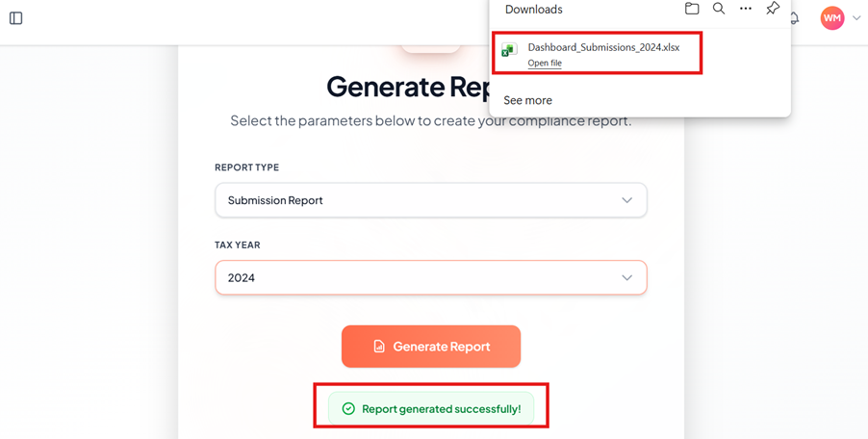Expand the account menu chevron
Screen dimensions: 868x439
pyautogui.click(x=856, y=18)
